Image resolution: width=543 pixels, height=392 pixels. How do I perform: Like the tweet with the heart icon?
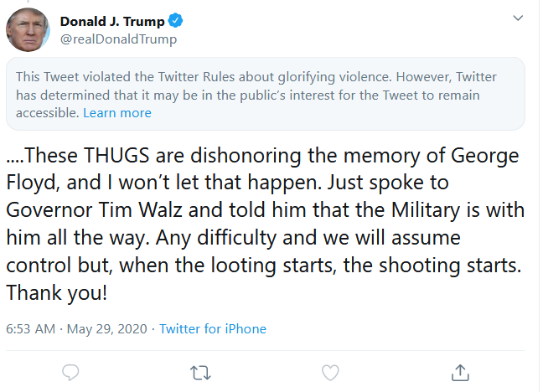pos(331,371)
